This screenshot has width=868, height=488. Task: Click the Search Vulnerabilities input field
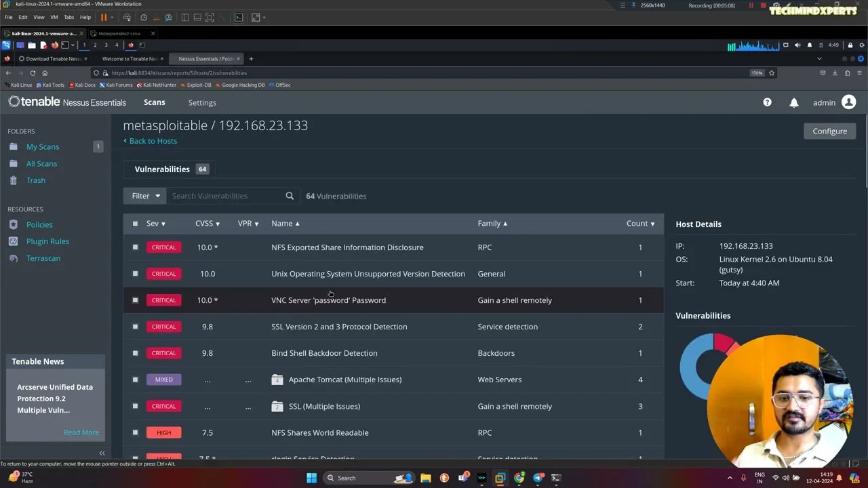pos(224,196)
